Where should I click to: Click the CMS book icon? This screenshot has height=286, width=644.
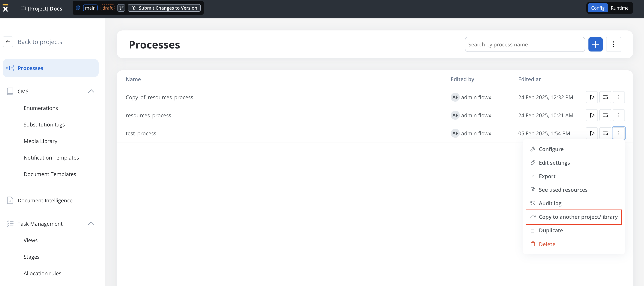(x=10, y=91)
